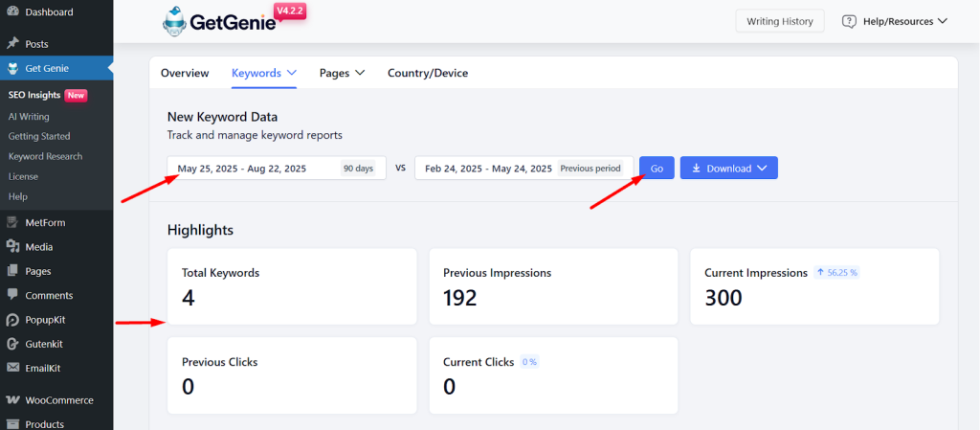
Task: Open the Help/Resources link text
Action: [x=898, y=21]
